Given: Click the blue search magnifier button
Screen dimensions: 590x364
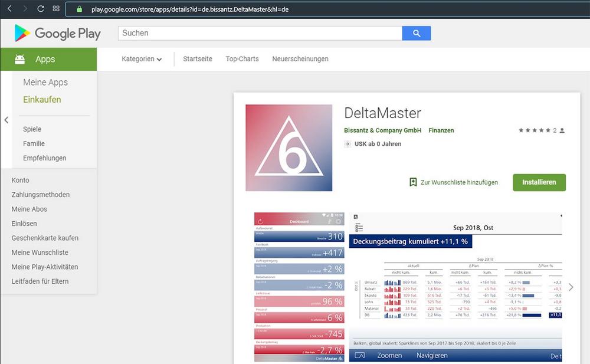Looking at the screenshot, I should click(x=416, y=33).
